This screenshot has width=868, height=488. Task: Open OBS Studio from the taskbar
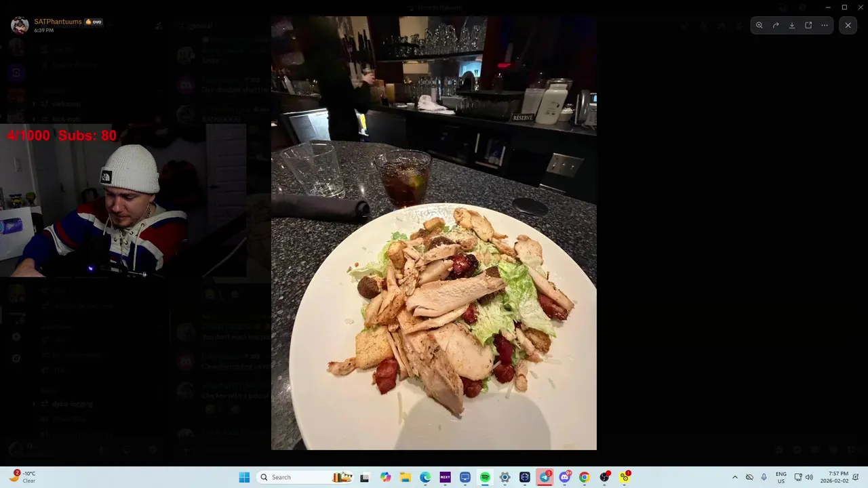pos(604,477)
